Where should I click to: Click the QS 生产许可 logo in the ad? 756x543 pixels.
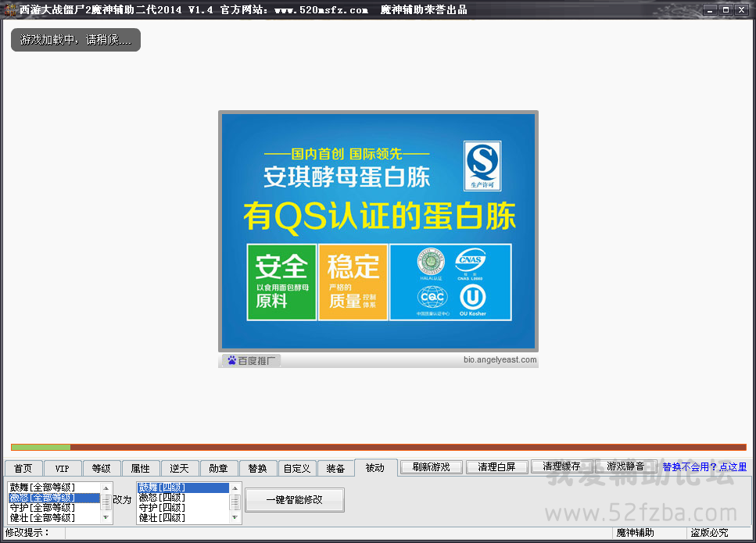(482, 166)
